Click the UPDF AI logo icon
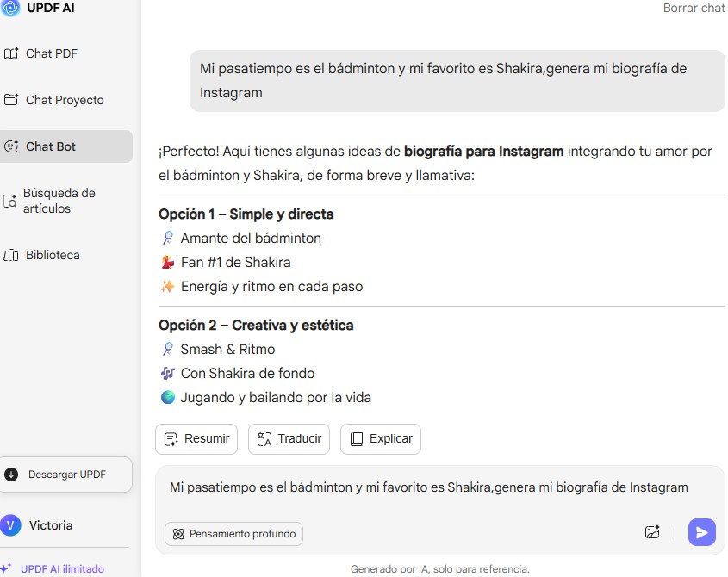The height and width of the screenshot is (577, 728). point(10,8)
